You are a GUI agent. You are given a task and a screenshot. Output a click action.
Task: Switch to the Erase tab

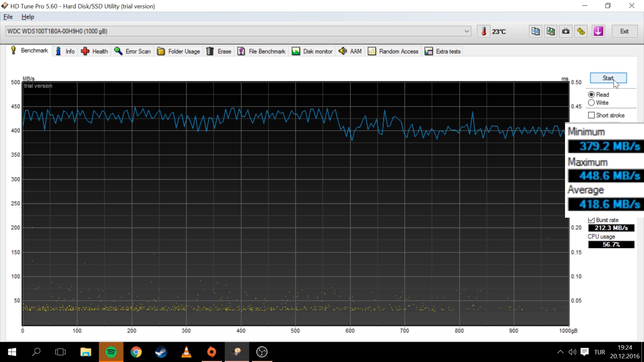[x=219, y=51]
